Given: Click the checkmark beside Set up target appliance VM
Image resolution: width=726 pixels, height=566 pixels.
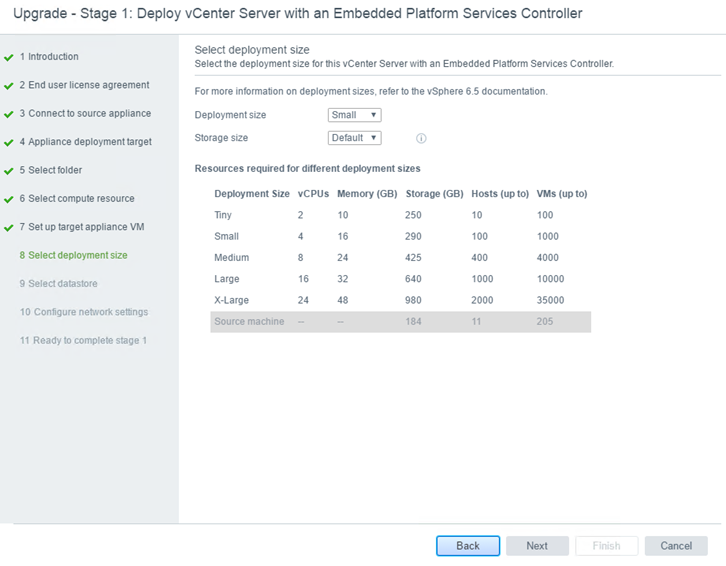Looking at the screenshot, I should click(8, 228).
